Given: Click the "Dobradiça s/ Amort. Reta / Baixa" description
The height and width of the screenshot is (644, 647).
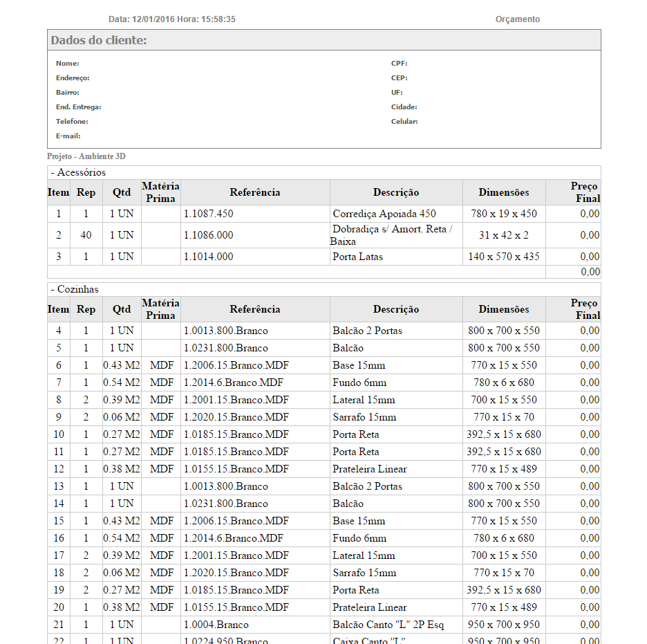Looking at the screenshot, I should click(391, 235).
